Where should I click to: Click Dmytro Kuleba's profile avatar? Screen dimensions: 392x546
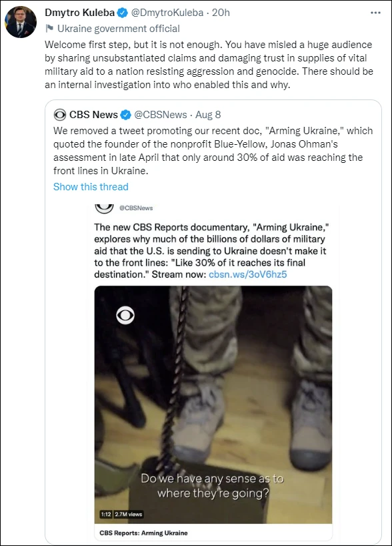coord(21,22)
